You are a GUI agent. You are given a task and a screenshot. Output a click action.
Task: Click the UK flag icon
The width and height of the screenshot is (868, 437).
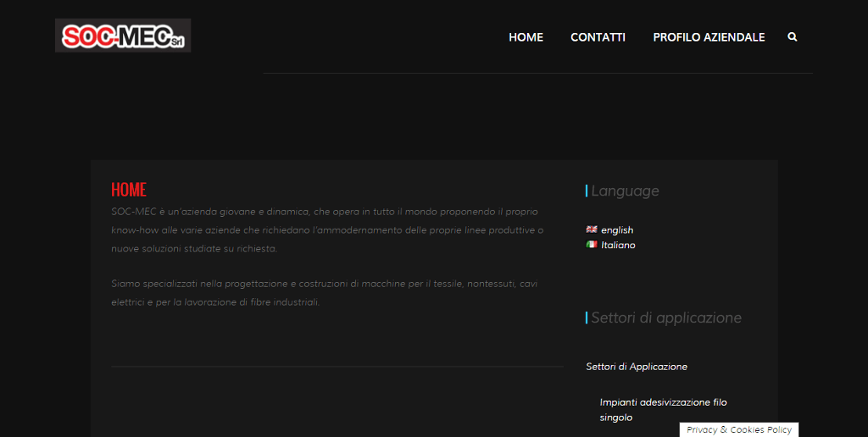592,230
